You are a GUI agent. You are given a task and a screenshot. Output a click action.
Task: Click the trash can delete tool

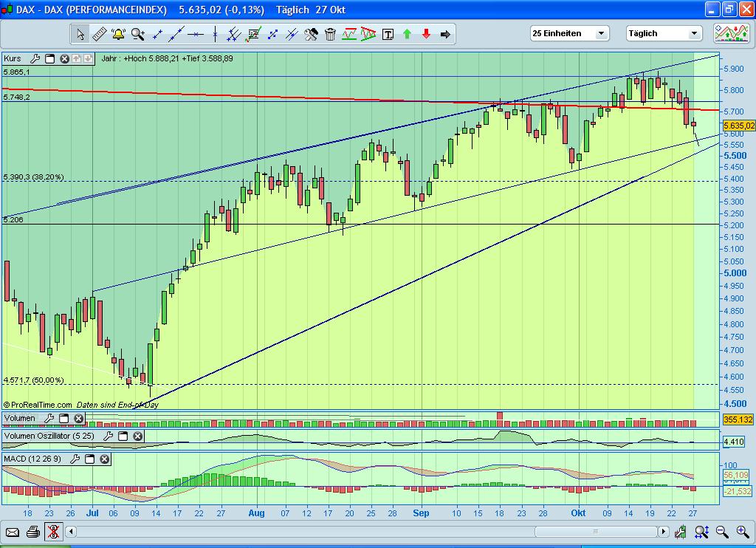tap(330, 34)
